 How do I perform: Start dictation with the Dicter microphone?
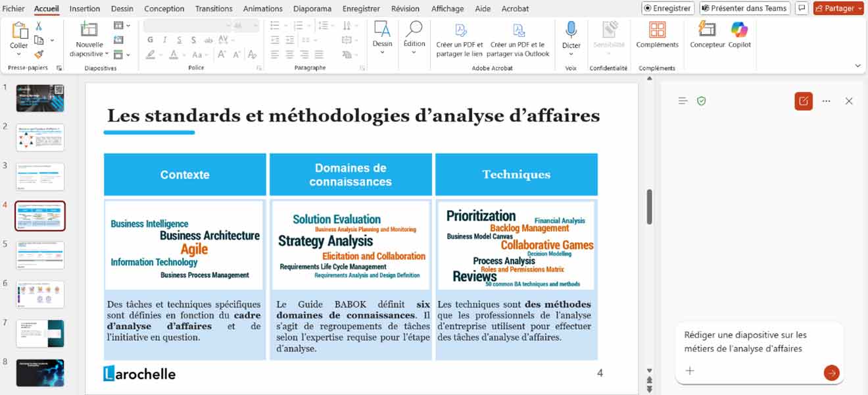click(571, 30)
